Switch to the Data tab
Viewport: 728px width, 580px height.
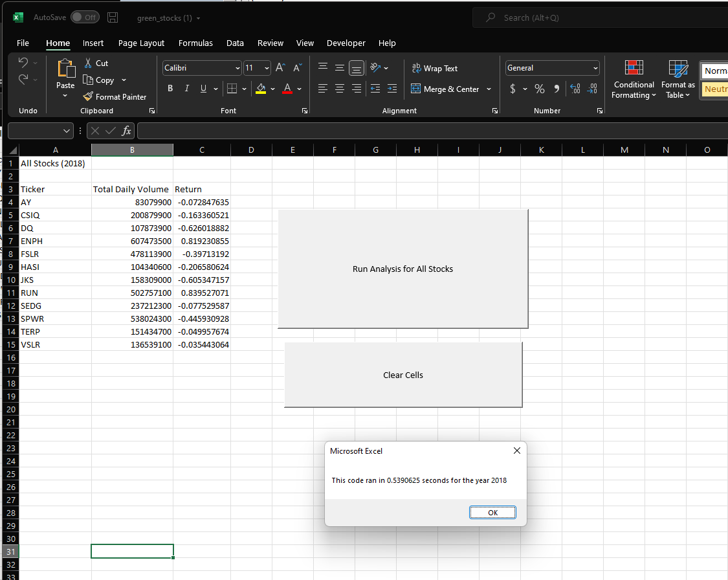coord(235,43)
